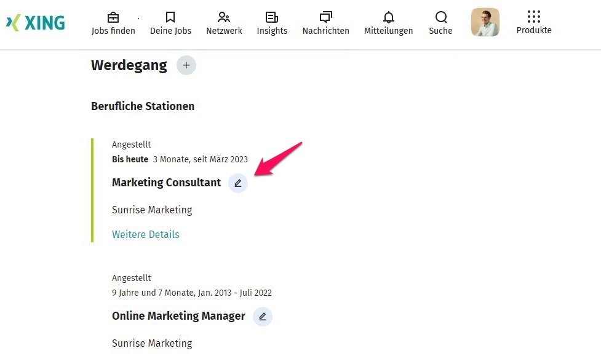
Task: Open profile picture menu
Action: tap(485, 22)
